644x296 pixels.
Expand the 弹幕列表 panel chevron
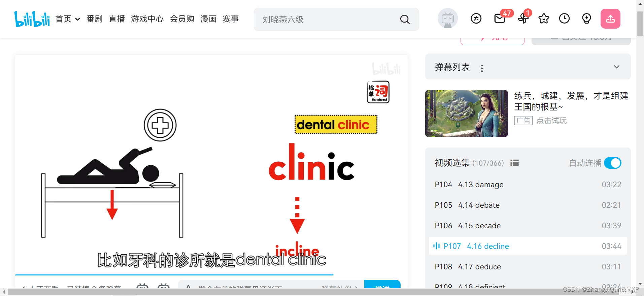(x=616, y=67)
